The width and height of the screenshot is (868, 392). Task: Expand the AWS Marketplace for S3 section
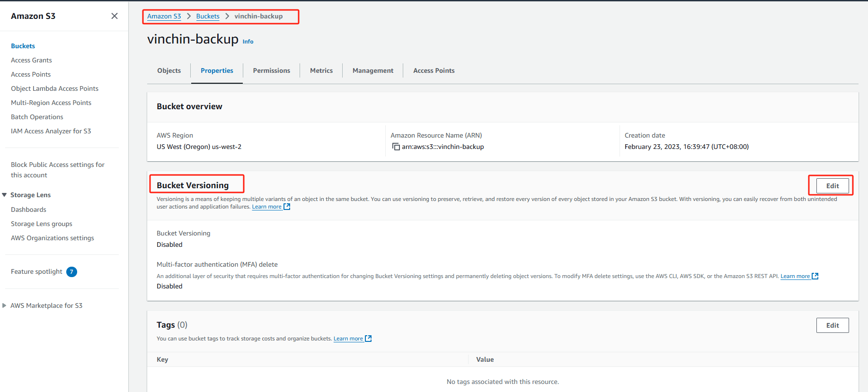pos(4,305)
